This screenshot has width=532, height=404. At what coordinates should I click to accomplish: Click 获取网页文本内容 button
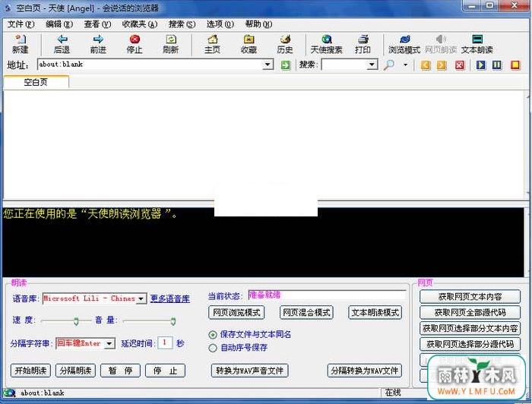[x=470, y=297]
